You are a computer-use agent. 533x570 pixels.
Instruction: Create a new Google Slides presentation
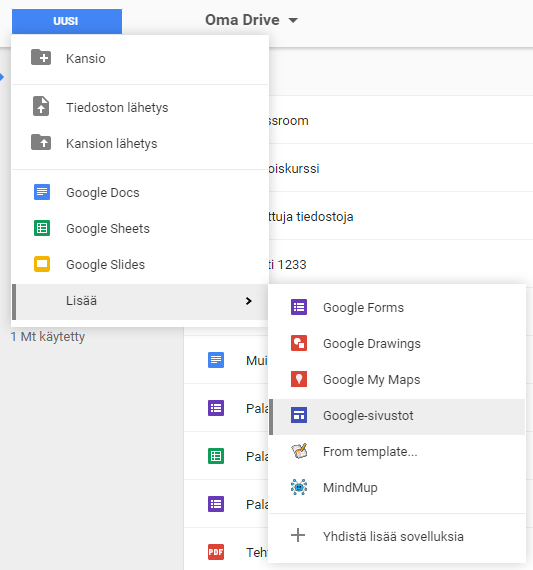pos(140,265)
